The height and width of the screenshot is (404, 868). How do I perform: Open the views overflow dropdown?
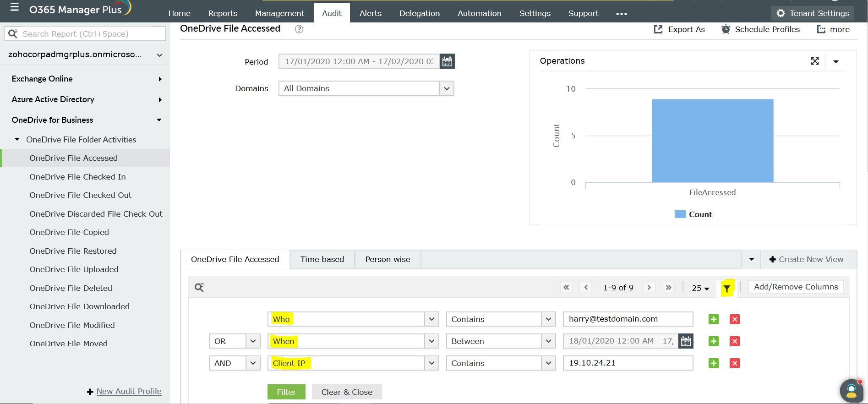point(751,259)
